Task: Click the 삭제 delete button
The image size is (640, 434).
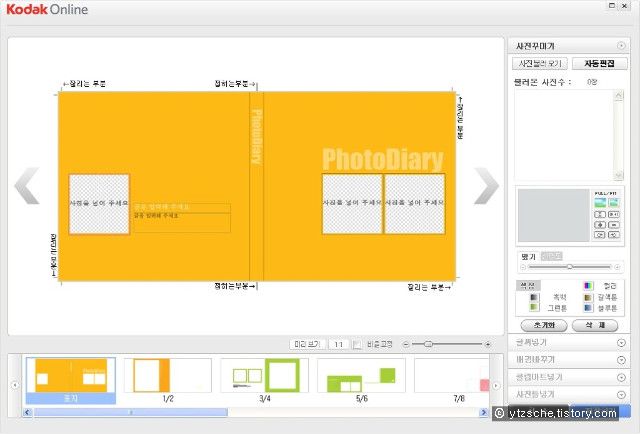Action: [595, 325]
